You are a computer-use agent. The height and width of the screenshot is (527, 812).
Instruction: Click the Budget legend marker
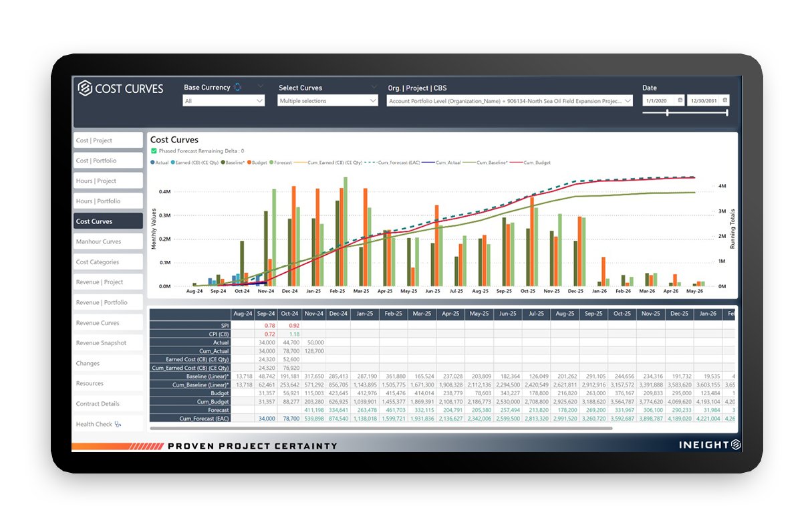[249, 163]
